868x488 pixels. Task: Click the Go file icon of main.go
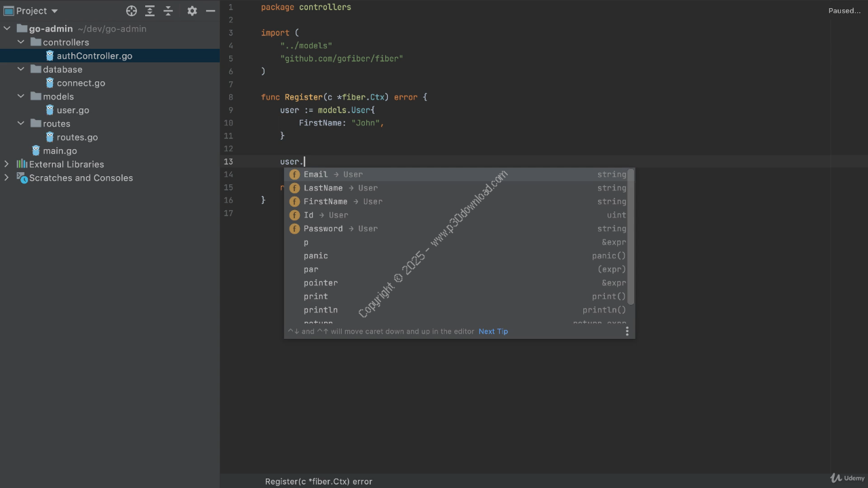(36, 150)
